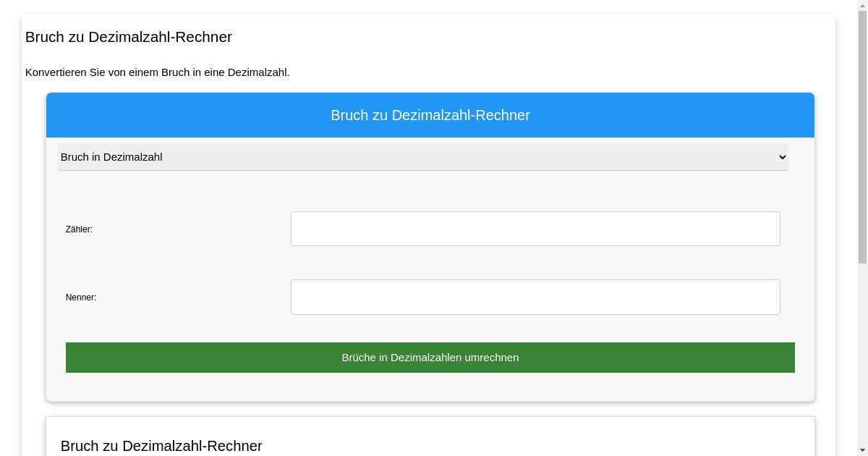Select the 'Zähler:' label text
868x456 pixels.
pyautogui.click(x=79, y=229)
